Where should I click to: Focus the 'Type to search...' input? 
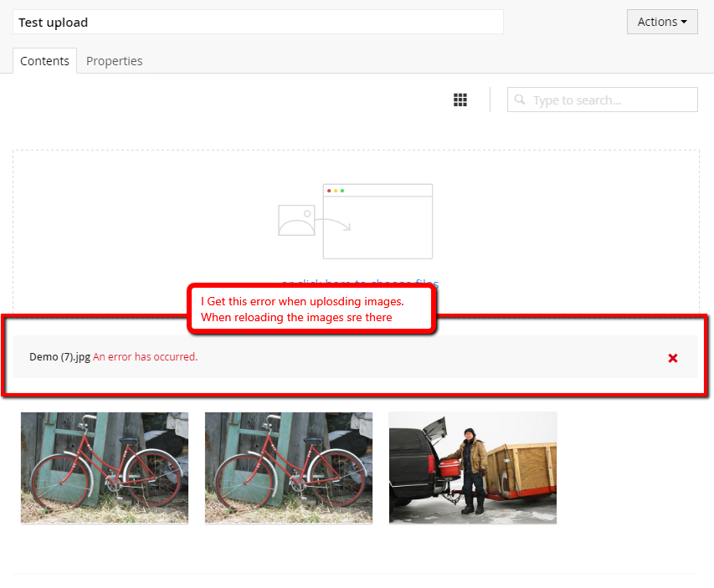point(611,100)
